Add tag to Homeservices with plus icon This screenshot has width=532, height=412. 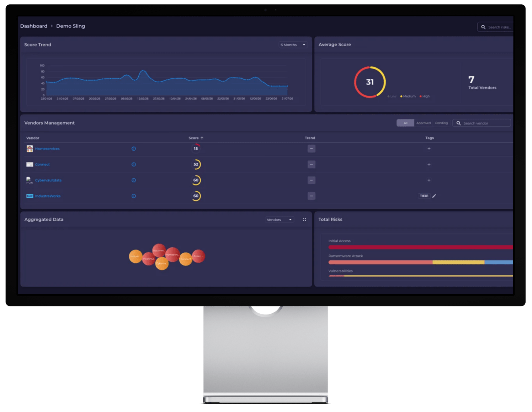(429, 149)
